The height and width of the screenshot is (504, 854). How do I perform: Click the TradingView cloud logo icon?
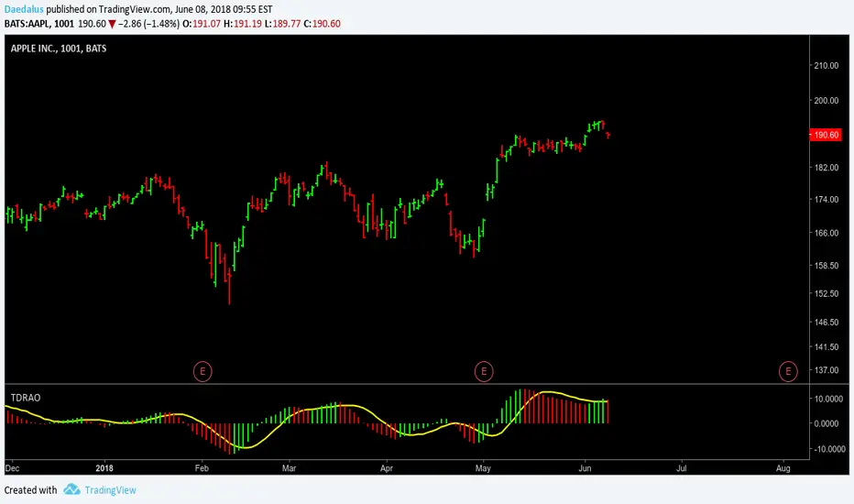[x=71, y=489]
